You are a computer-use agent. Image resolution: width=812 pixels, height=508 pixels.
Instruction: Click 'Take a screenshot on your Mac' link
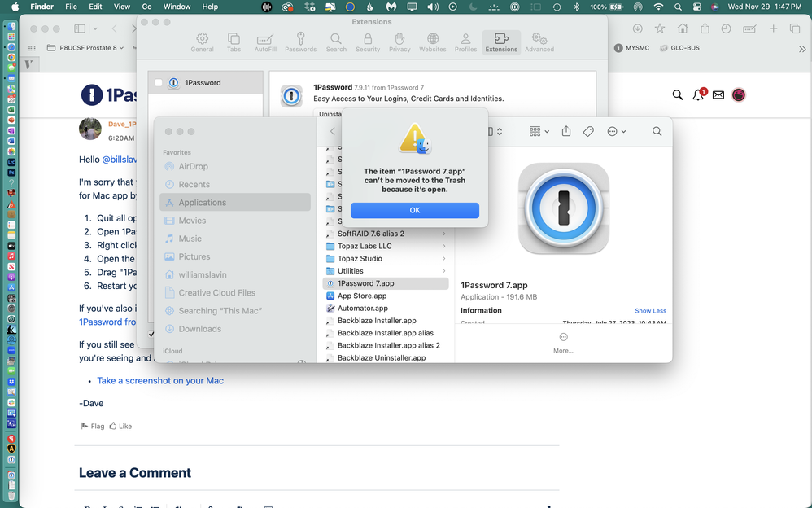click(160, 381)
